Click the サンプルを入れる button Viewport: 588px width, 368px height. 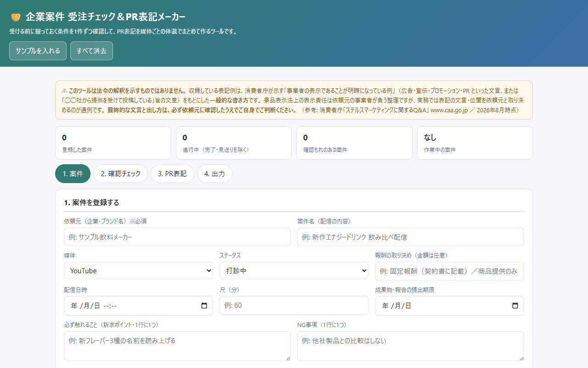tap(38, 51)
